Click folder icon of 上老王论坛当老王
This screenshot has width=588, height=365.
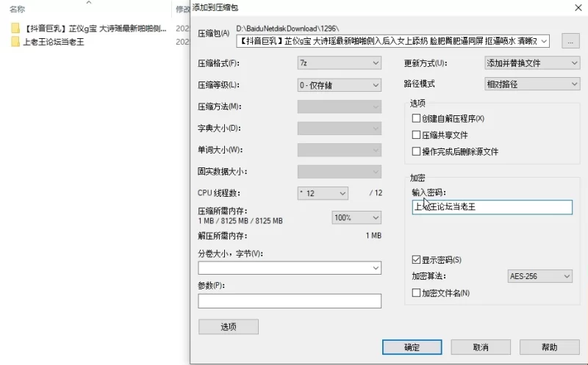pos(15,42)
